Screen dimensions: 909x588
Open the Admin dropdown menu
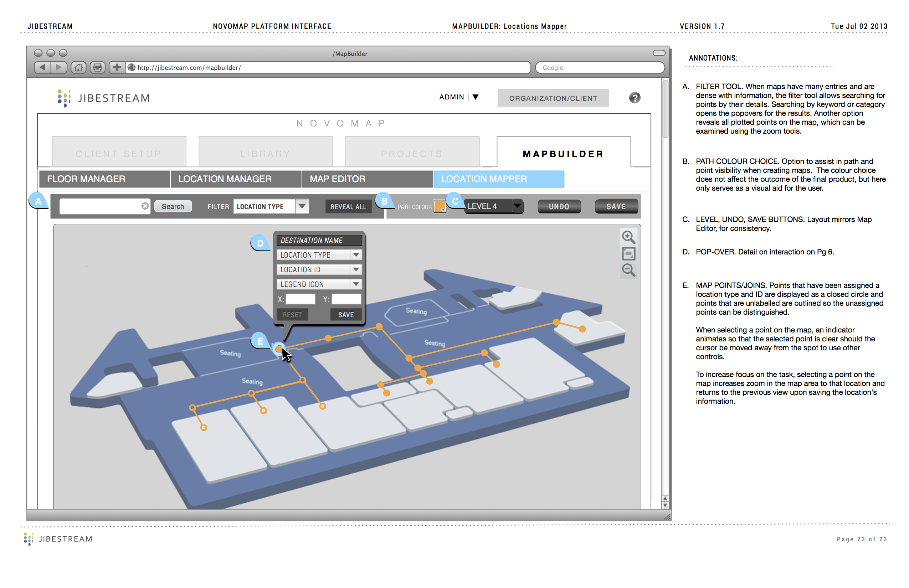click(x=459, y=97)
